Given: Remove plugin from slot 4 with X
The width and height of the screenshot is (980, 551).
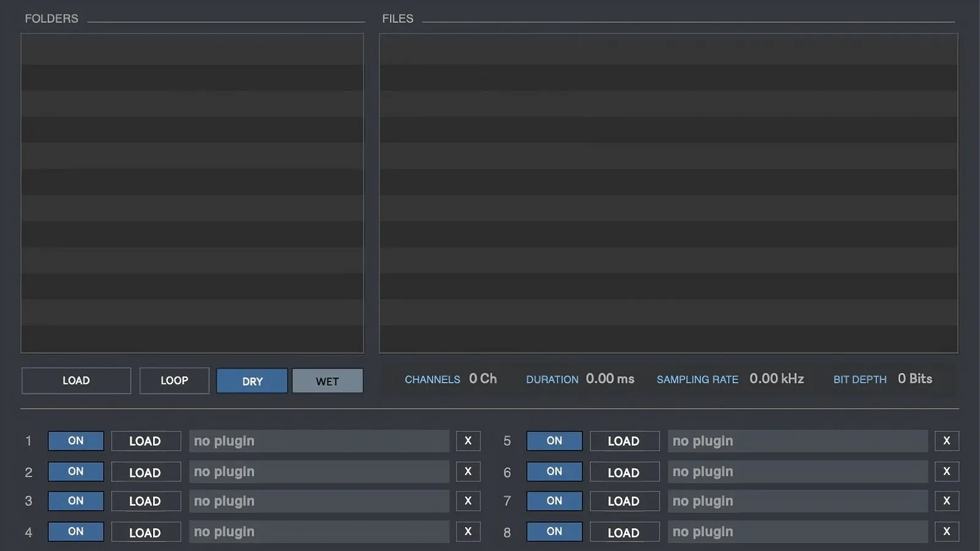Looking at the screenshot, I should [468, 531].
